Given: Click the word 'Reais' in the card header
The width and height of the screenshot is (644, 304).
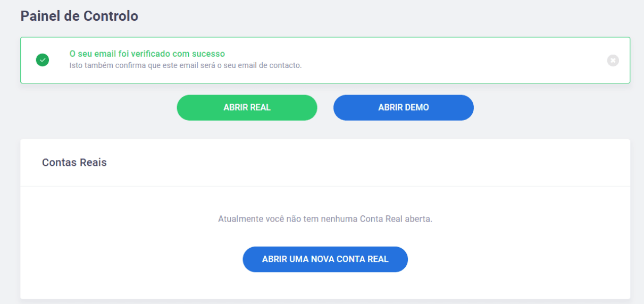Looking at the screenshot, I should point(93,163).
